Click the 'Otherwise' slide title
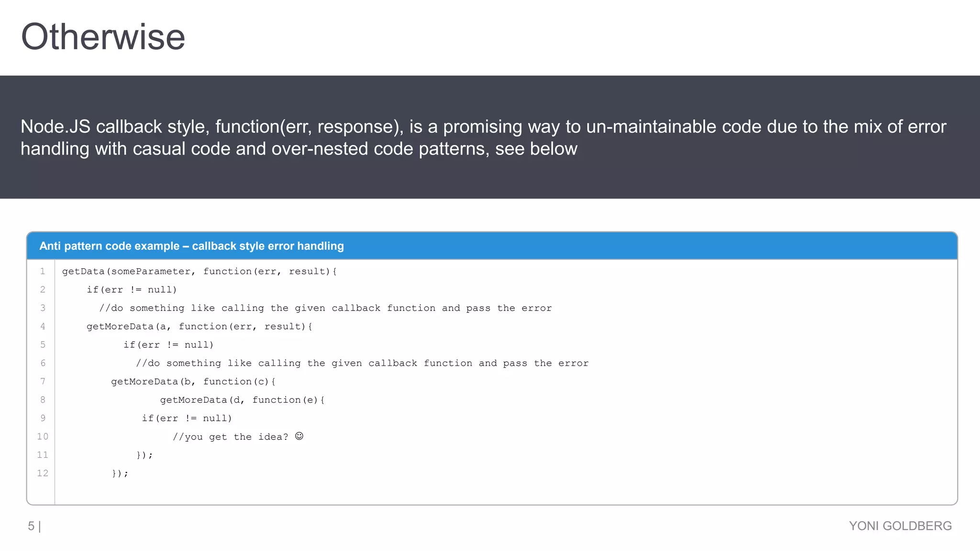This screenshot has width=980, height=551. click(x=103, y=37)
